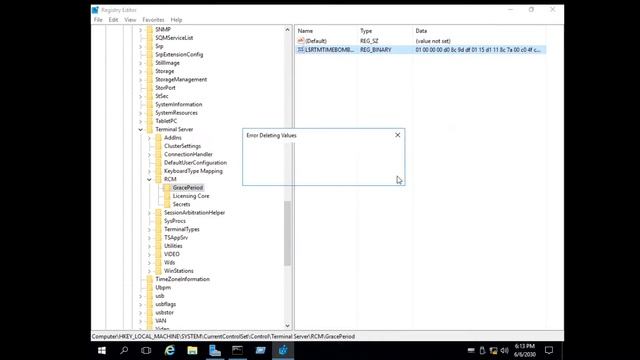Viewport: 640px width, 360px height.
Task: Launch Internet Explorer from taskbar
Action: (170, 350)
